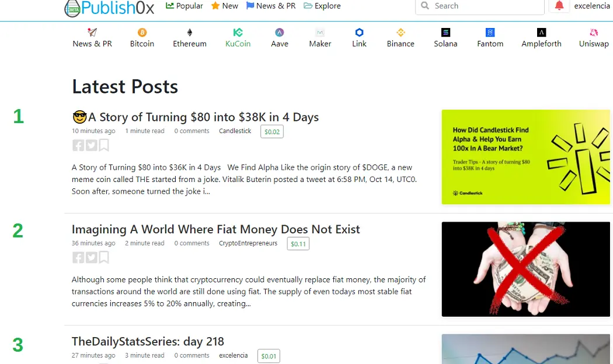
Task: Bookmark the fiat money post
Action: (103, 257)
